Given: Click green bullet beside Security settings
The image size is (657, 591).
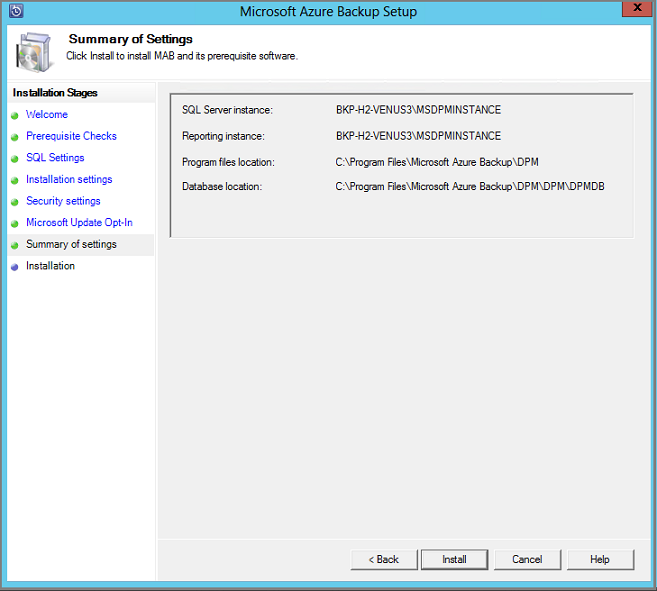Looking at the screenshot, I should pyautogui.click(x=15, y=202).
